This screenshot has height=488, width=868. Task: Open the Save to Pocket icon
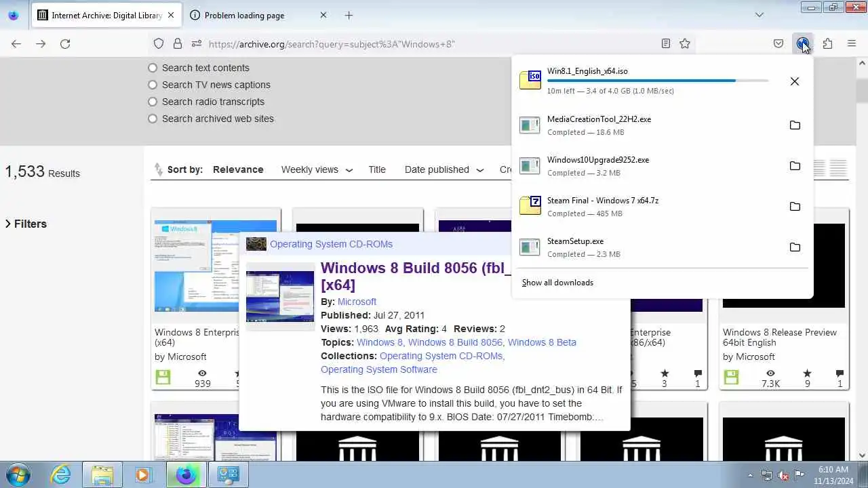[x=778, y=43]
